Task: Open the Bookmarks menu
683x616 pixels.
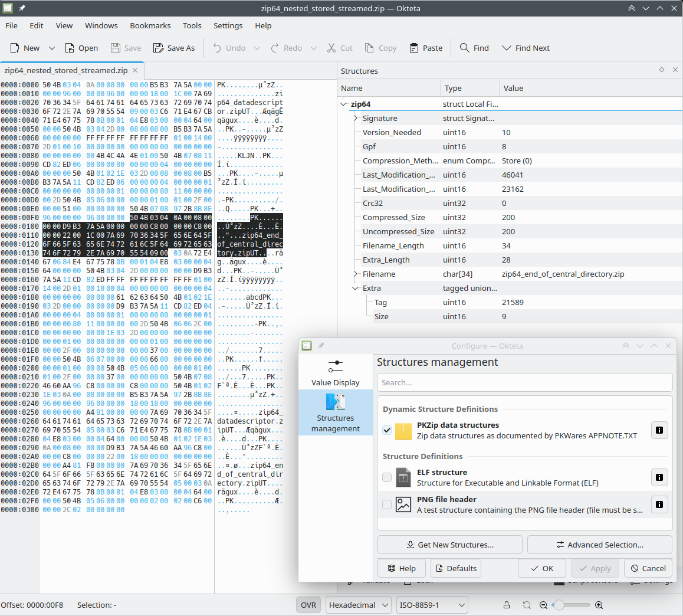Action: [x=150, y=26]
